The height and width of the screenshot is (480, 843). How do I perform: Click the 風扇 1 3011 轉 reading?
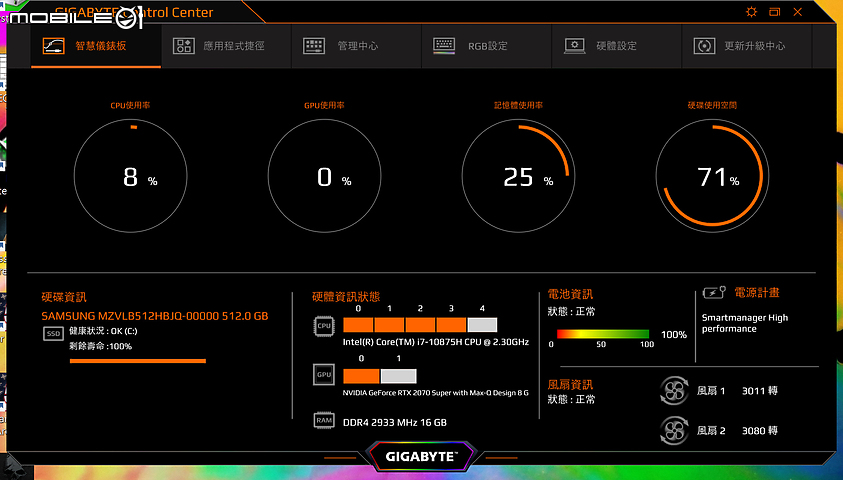click(737, 391)
